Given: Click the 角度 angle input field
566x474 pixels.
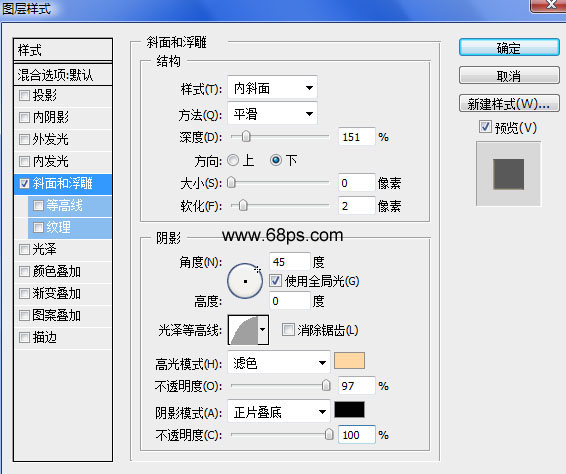Looking at the screenshot, I should 289,261.
